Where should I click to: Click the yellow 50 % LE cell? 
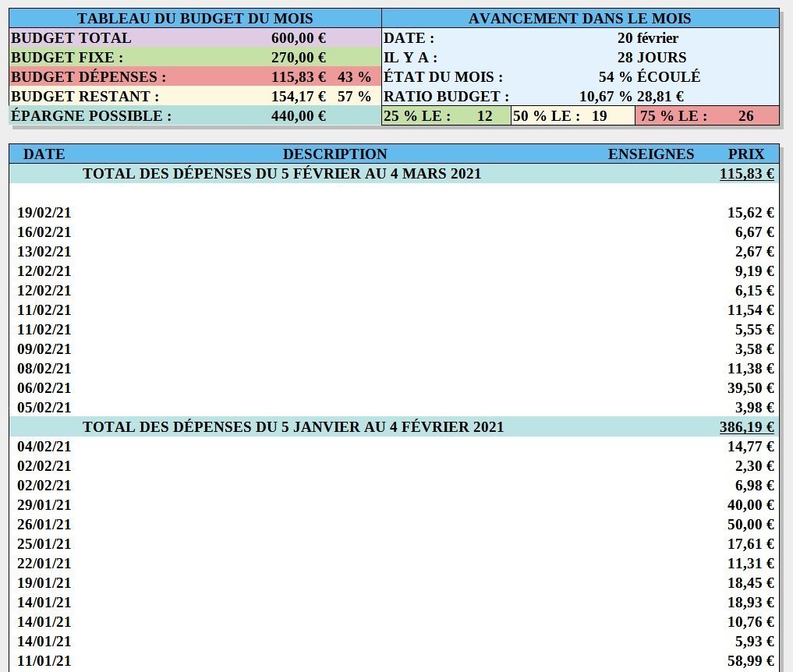point(573,116)
